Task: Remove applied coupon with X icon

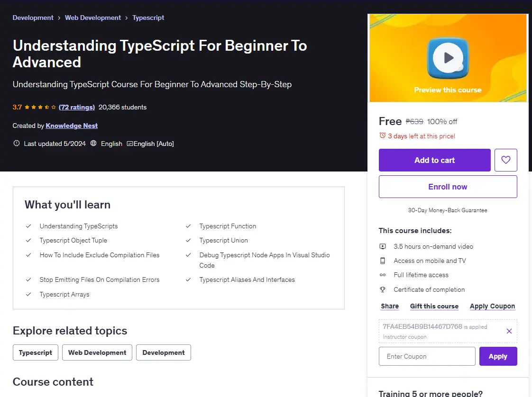Action: (x=509, y=331)
